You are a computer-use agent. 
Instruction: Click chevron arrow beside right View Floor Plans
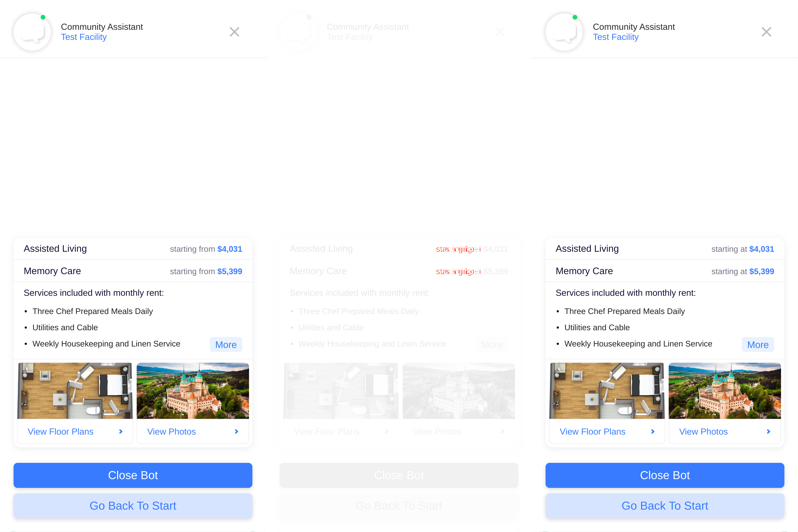tap(653, 432)
